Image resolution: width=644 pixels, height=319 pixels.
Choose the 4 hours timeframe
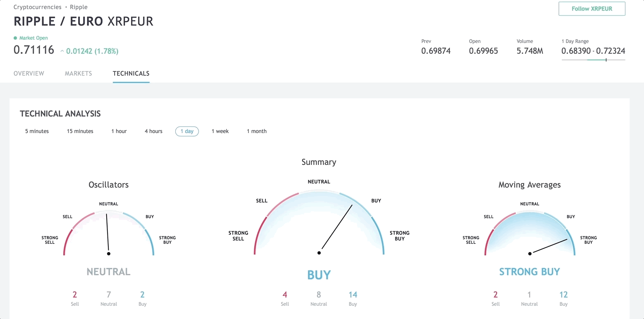click(x=153, y=131)
